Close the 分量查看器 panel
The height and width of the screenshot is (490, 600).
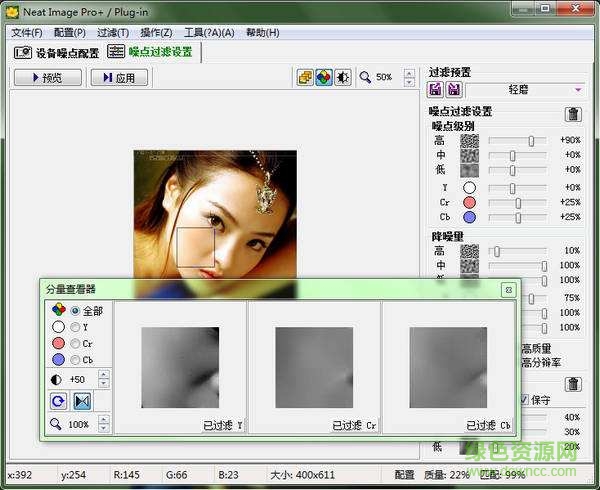tap(508, 290)
